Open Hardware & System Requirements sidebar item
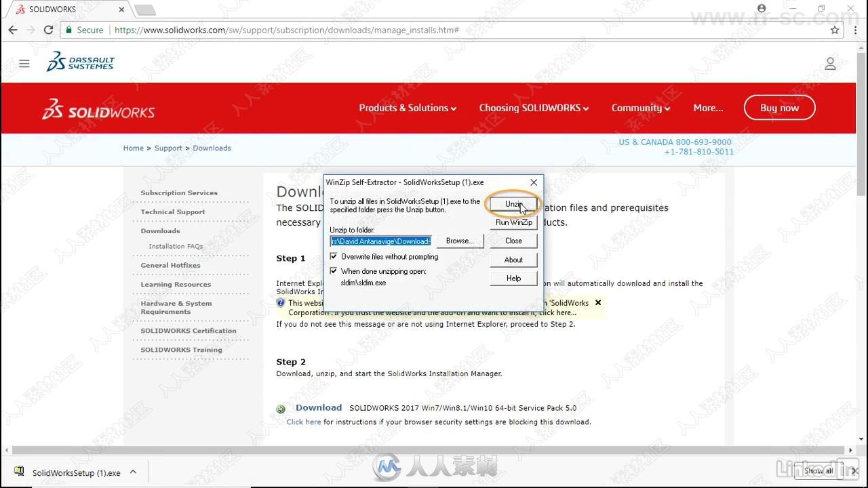Image resolution: width=868 pixels, height=488 pixels. tap(176, 307)
